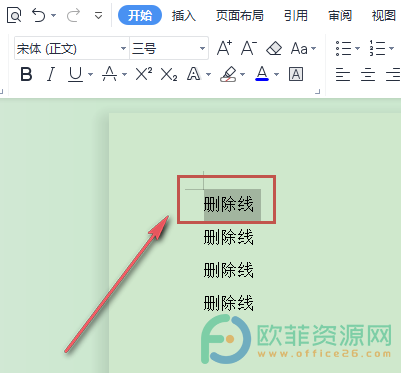The image size is (401, 373).
Task: Expand the font color dropdown arrow
Action: coord(276,74)
